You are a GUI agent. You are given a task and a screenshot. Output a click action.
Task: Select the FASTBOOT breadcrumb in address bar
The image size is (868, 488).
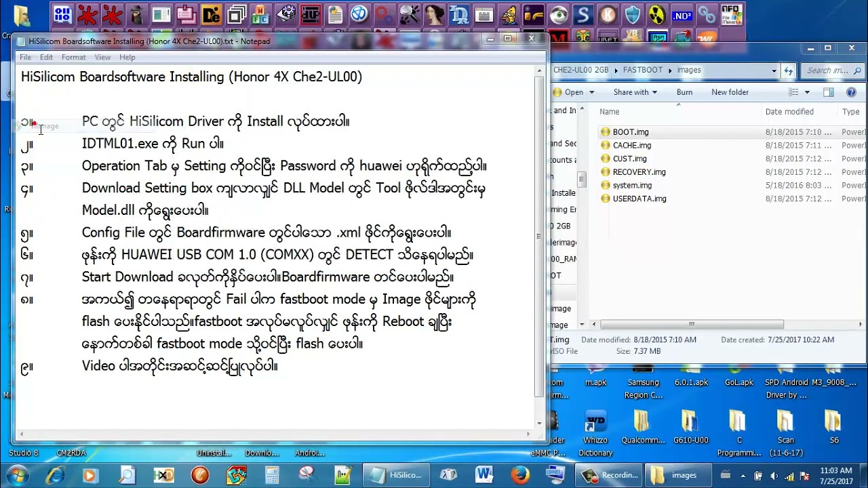tap(642, 70)
